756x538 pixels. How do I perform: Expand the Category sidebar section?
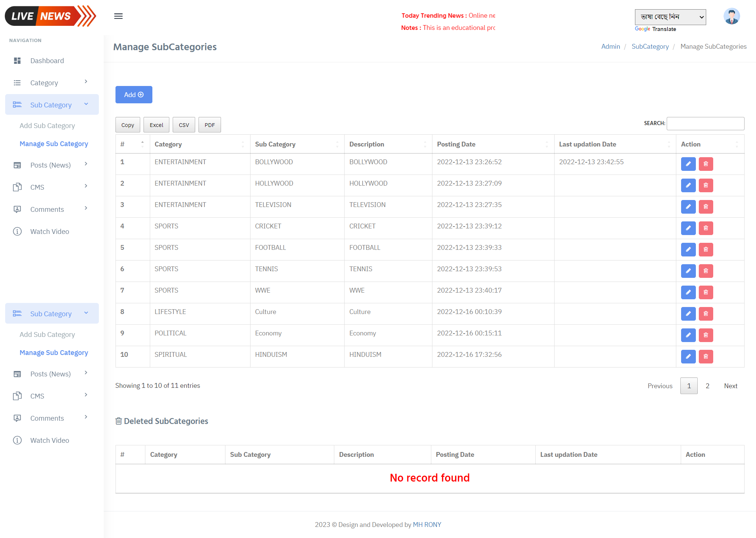(44, 83)
